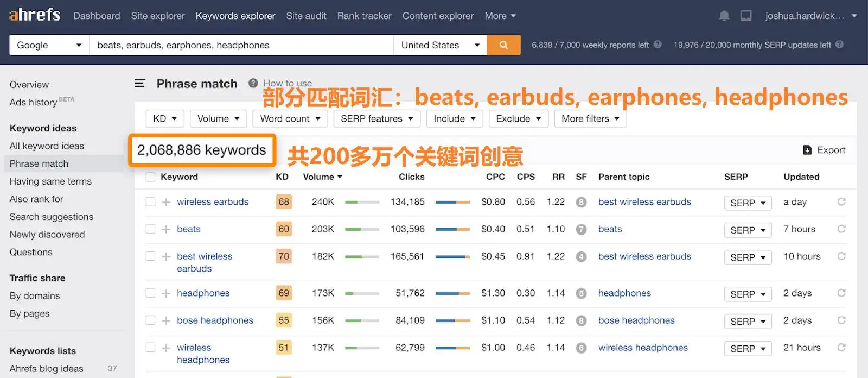
Task: Click the volume trend bar for wireless earbuds
Action: tap(362, 202)
